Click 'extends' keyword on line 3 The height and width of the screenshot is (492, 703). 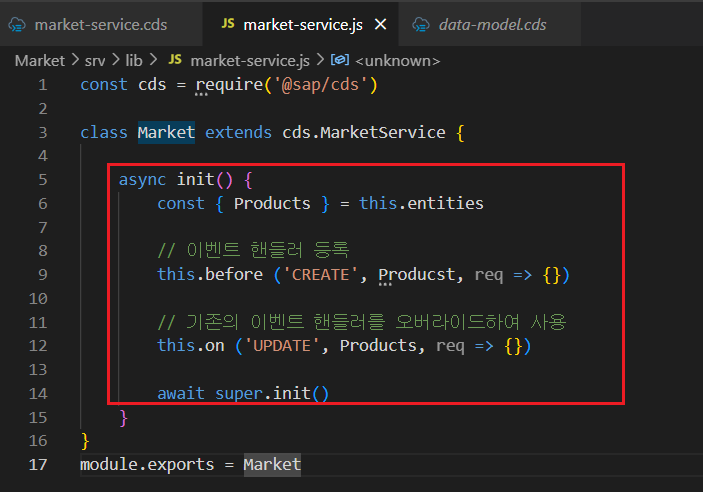pos(238,132)
